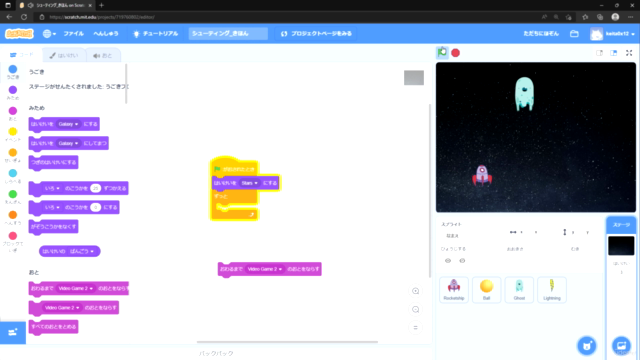This screenshot has height=360, width=640.
Task: Enter full screen stage mode
Action: tap(629, 53)
